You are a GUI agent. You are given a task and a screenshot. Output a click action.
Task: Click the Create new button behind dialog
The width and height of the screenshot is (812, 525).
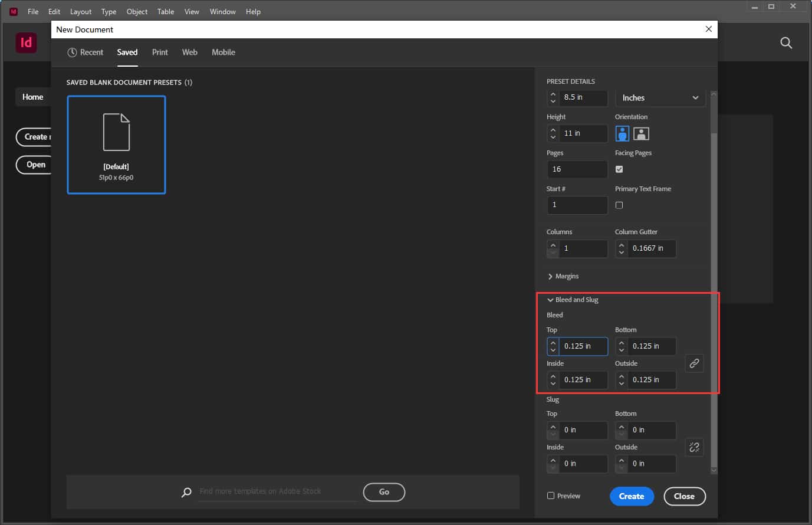34,137
